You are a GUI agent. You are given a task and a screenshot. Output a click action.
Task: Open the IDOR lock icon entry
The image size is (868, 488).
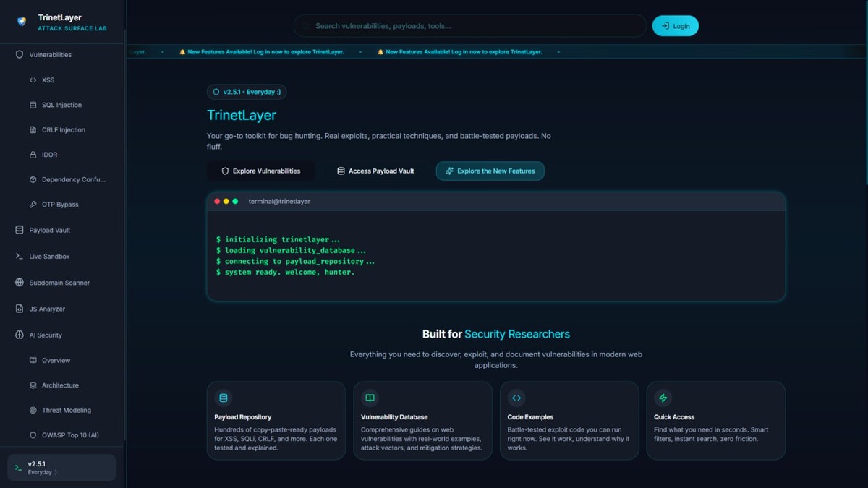click(33, 155)
